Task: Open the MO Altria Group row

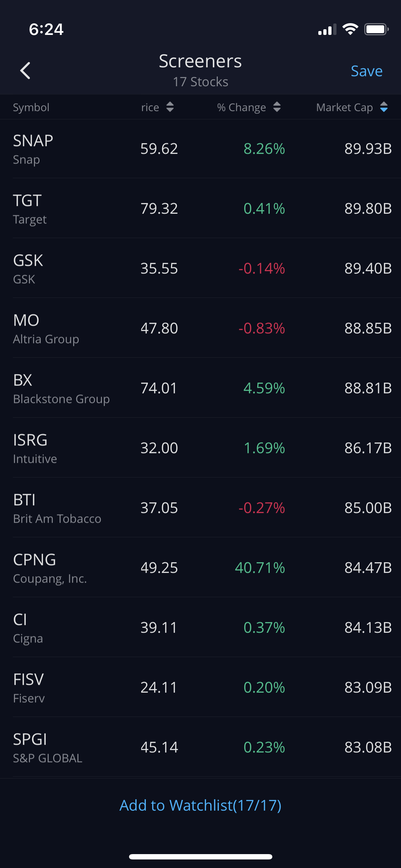Action: pyautogui.click(x=200, y=329)
